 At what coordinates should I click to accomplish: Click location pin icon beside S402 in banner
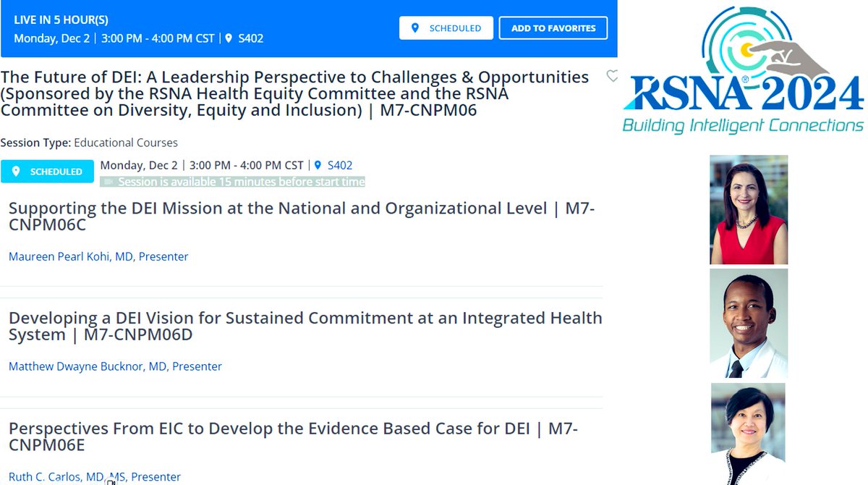pyautogui.click(x=229, y=38)
